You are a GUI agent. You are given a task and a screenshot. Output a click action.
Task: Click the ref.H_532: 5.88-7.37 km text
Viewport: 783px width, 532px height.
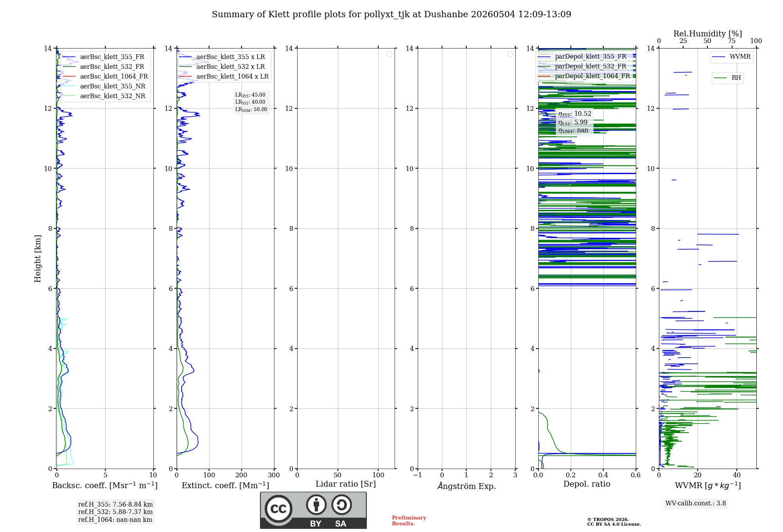pyautogui.click(x=115, y=512)
